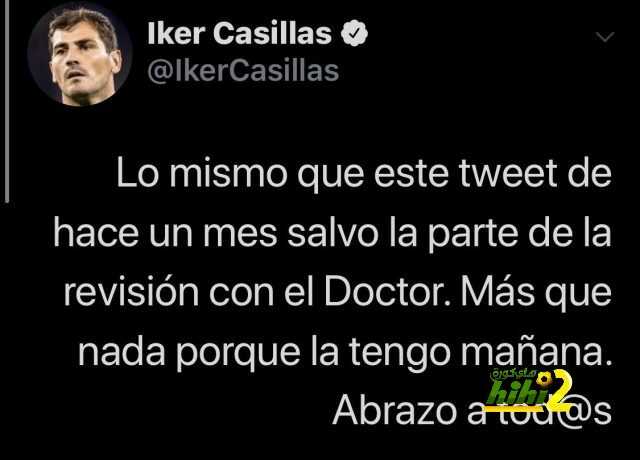Click the words Lo mismo
The height and width of the screenshot is (460, 640).
tap(202, 173)
